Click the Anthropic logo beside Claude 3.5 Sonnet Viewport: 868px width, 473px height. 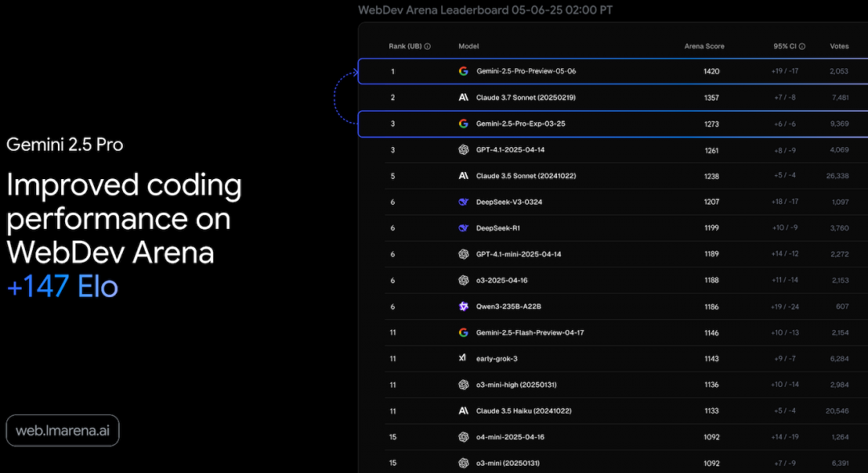[464, 176]
